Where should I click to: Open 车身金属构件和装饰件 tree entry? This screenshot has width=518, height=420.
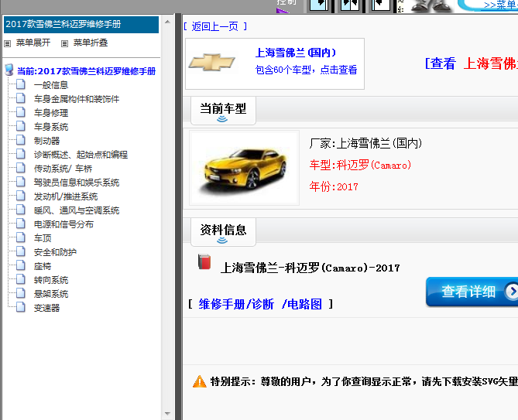(77, 99)
